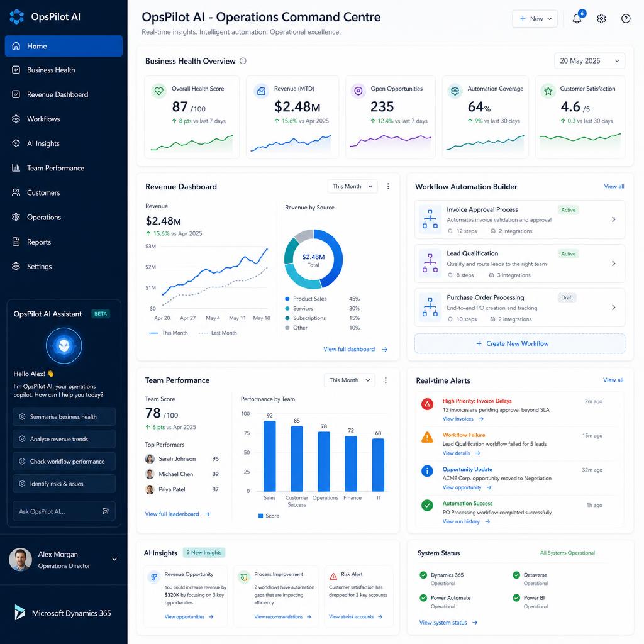644x644 pixels.
Task: Click the help question mark icon
Action: [626, 18]
